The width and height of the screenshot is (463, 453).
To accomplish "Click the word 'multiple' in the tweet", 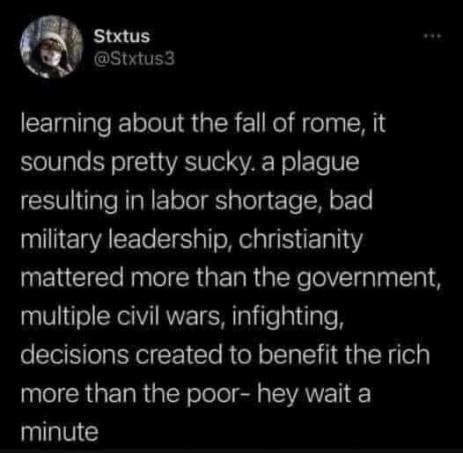I will coord(65,317).
